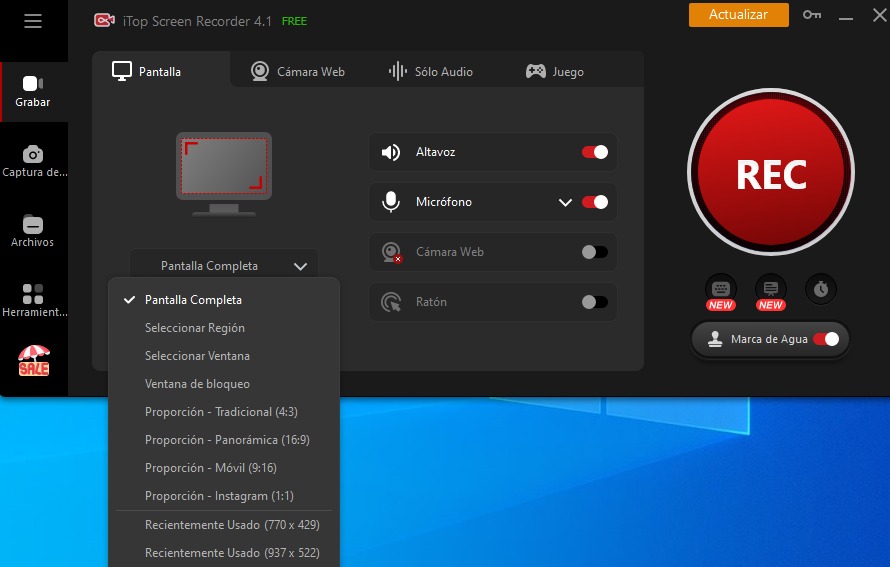This screenshot has width=890, height=567.
Task: Choose Ventana de bloqueo option
Action: click(224, 384)
